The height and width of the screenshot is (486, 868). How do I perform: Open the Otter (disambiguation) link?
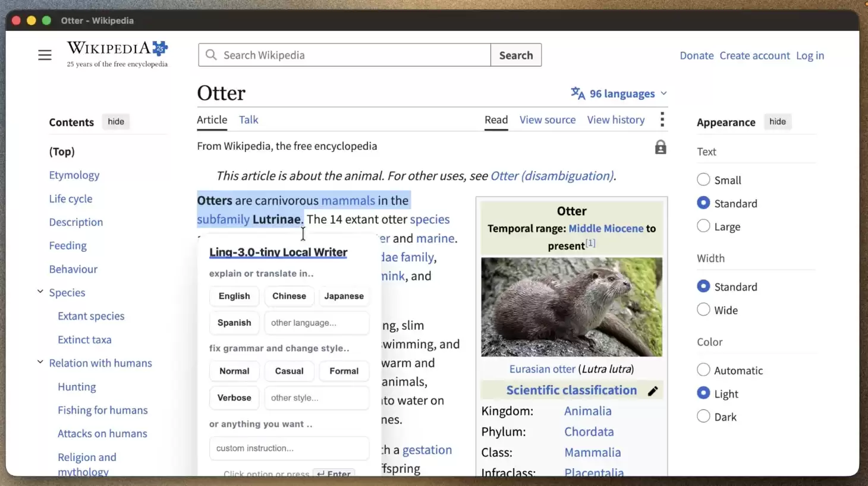coord(552,176)
